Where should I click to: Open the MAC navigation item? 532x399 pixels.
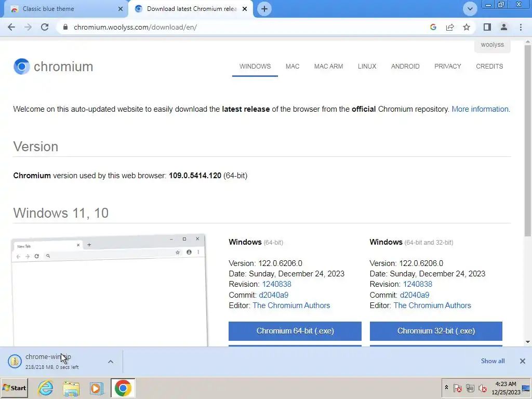tap(292, 66)
